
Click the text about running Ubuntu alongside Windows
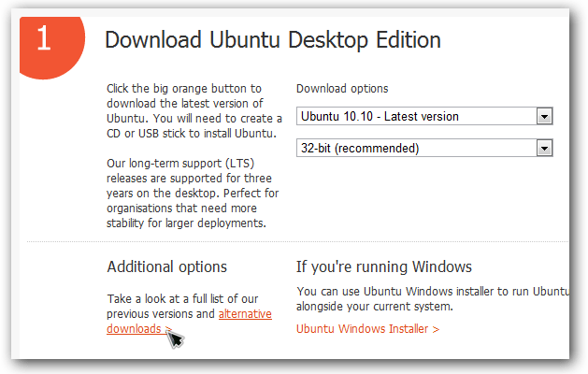click(x=433, y=299)
